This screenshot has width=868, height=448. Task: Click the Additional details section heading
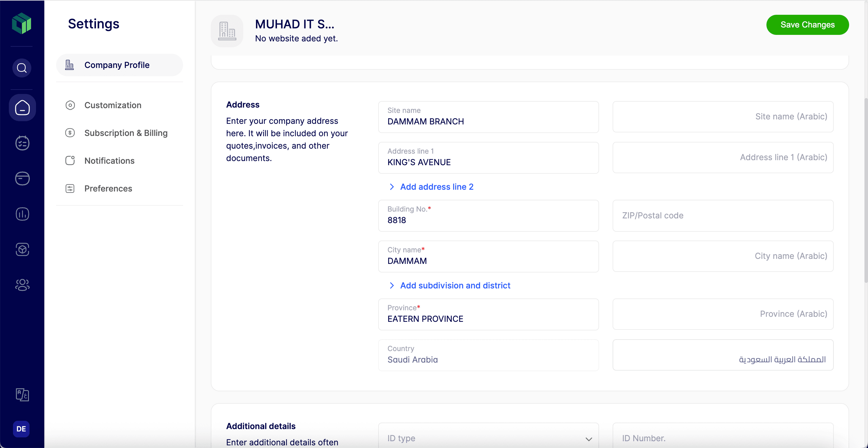[261, 426]
